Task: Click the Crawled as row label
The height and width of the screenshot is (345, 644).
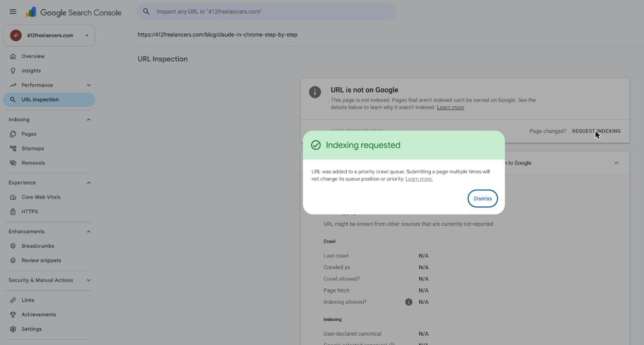Action: click(337, 267)
